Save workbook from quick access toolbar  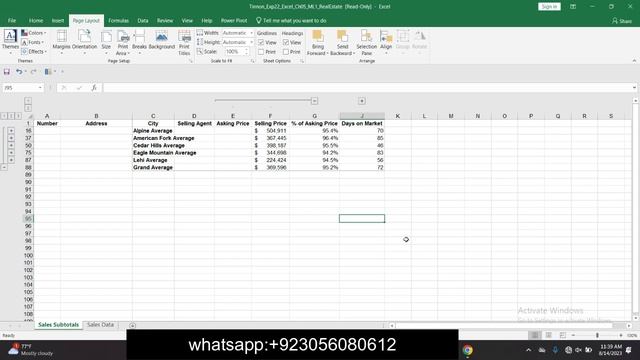[7, 72]
